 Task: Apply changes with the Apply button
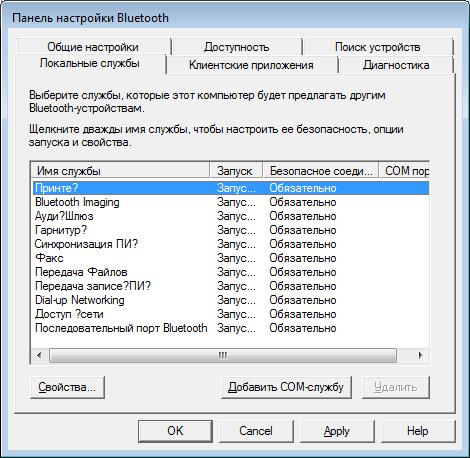click(x=337, y=431)
